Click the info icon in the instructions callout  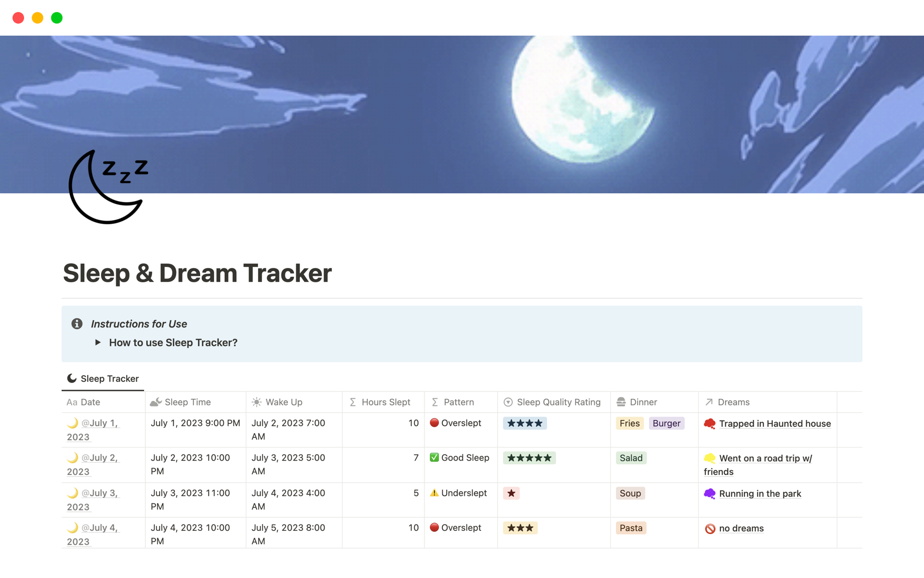tap(77, 324)
